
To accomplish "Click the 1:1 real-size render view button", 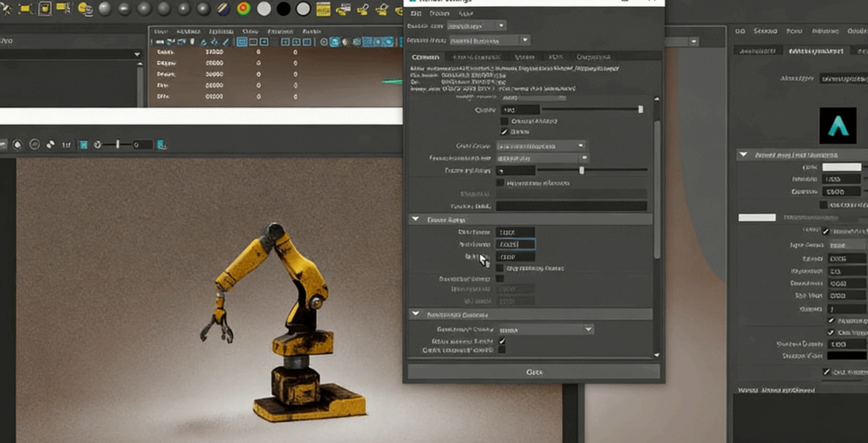I will (66, 145).
